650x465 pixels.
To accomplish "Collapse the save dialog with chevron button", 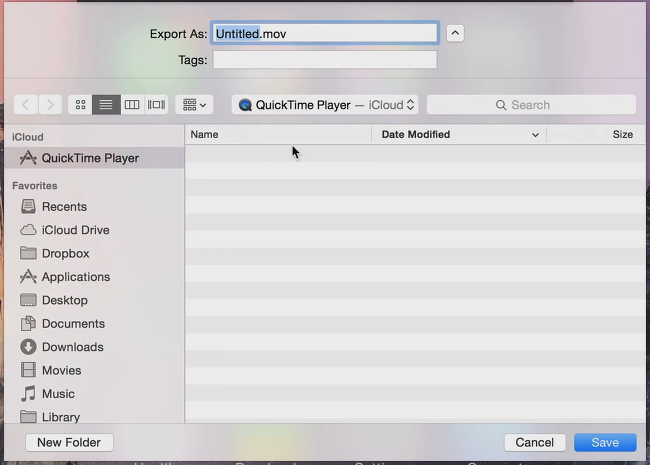I will coord(455,33).
